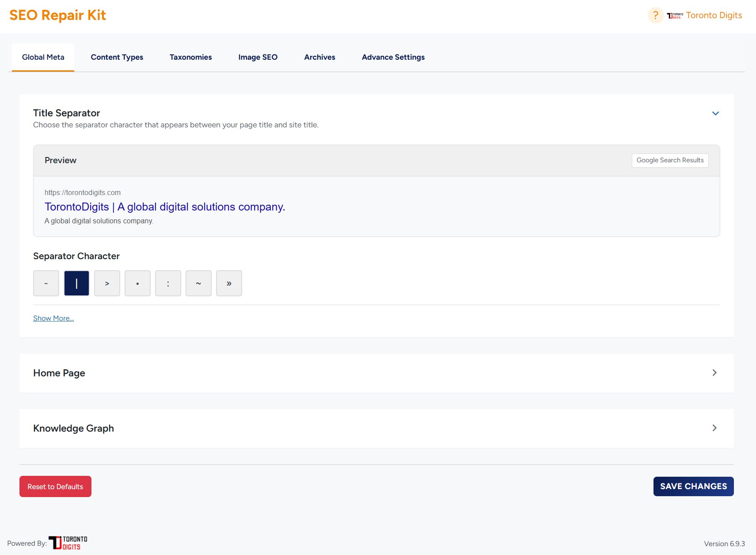Click the Powered By label

[x=27, y=544]
